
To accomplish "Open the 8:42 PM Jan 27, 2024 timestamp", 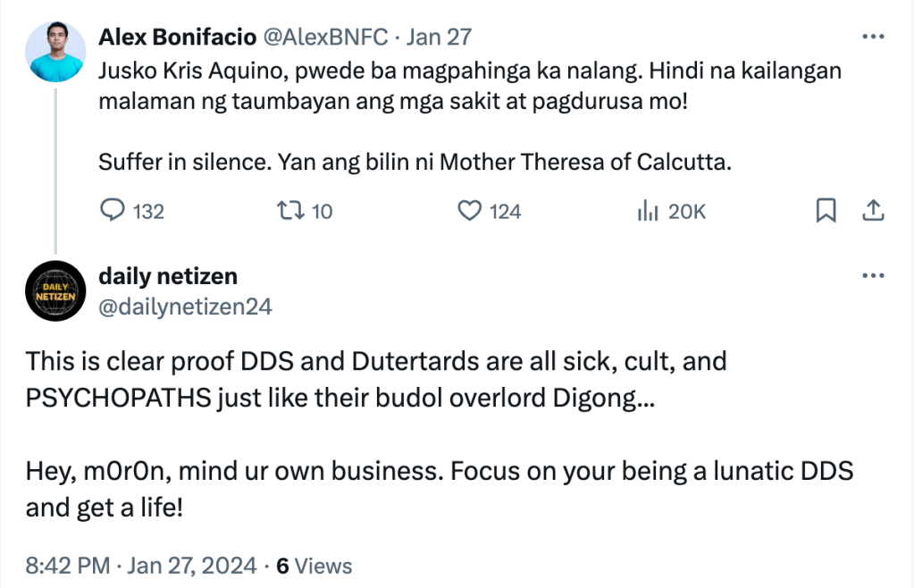I will 141,566.
